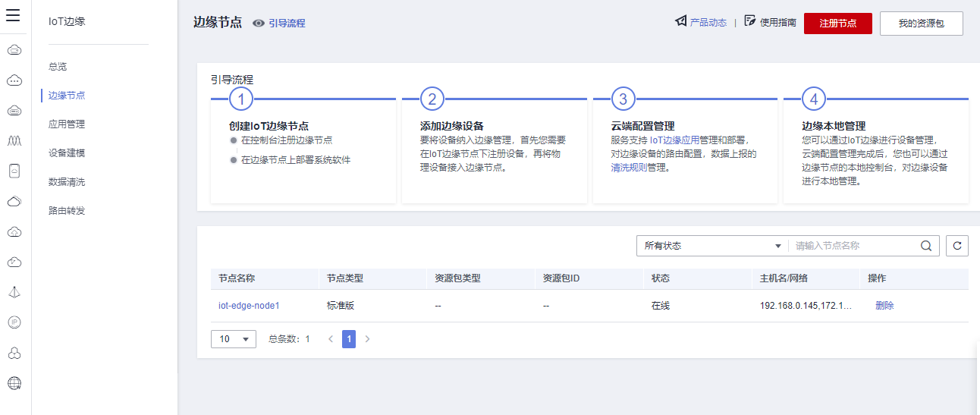Click the paper plane icon beside 产品动态
The image size is (980, 415).
[680, 21]
